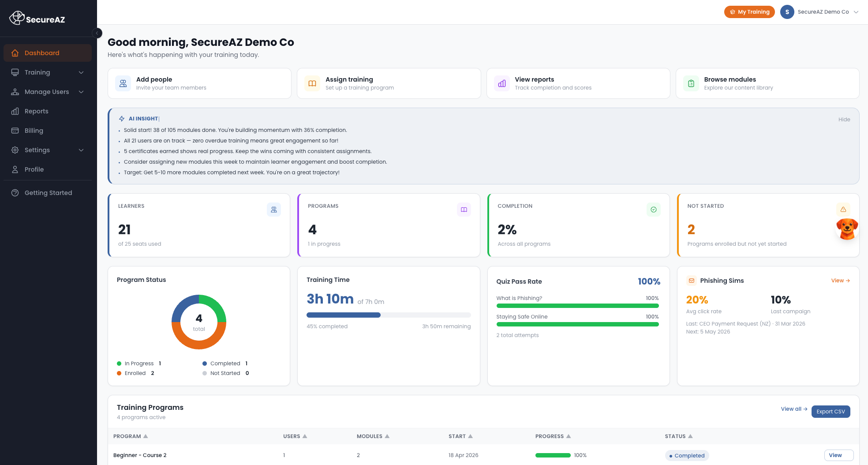Expand the Settings submenu chevron

(81, 150)
